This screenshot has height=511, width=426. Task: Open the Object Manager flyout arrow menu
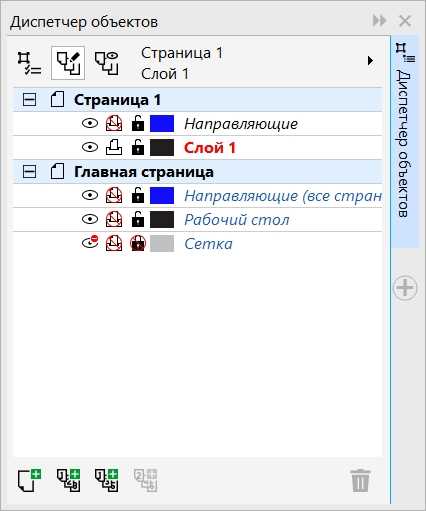coord(370,61)
